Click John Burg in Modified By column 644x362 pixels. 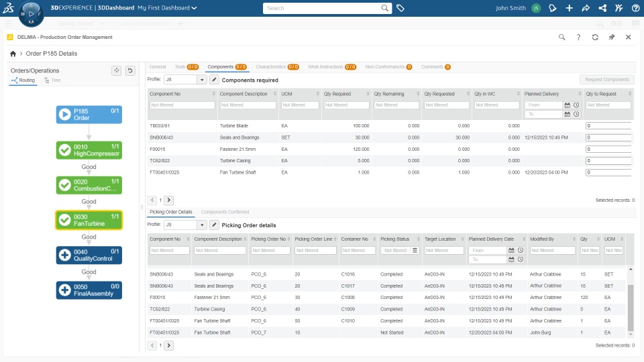[x=540, y=333]
